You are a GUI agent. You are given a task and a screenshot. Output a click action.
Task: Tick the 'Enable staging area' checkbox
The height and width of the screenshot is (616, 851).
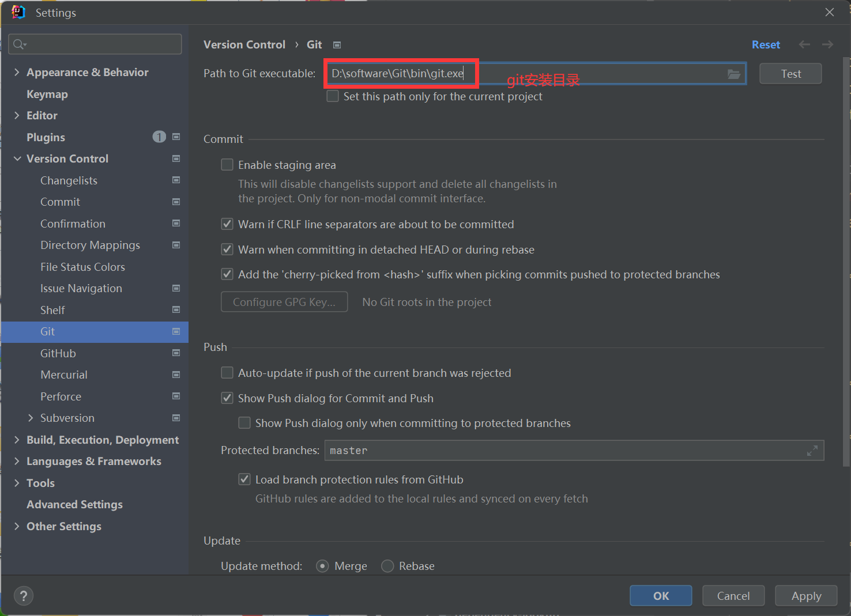pos(227,165)
